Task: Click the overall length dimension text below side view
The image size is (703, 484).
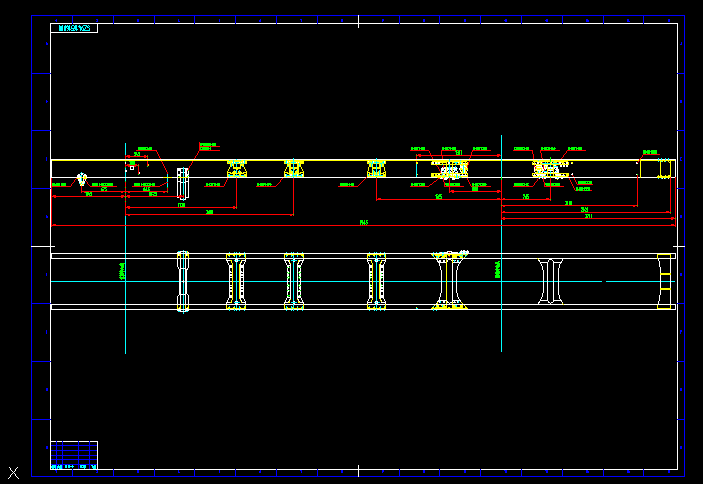Action: pyautogui.click(x=364, y=223)
